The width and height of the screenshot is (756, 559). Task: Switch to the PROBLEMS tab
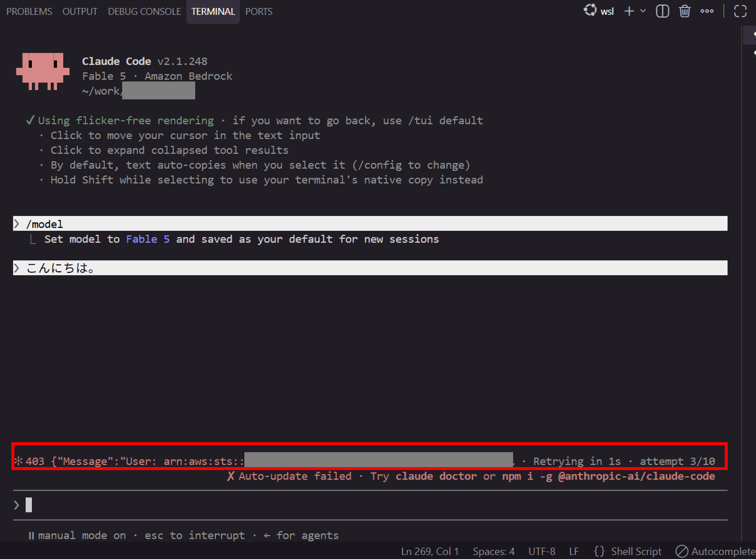pos(29,11)
